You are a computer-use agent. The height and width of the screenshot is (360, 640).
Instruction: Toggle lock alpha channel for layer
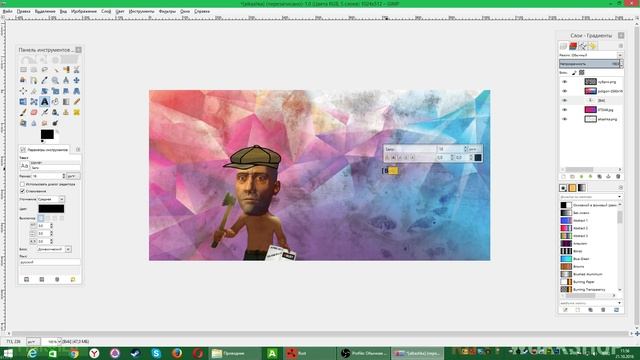click(x=582, y=72)
